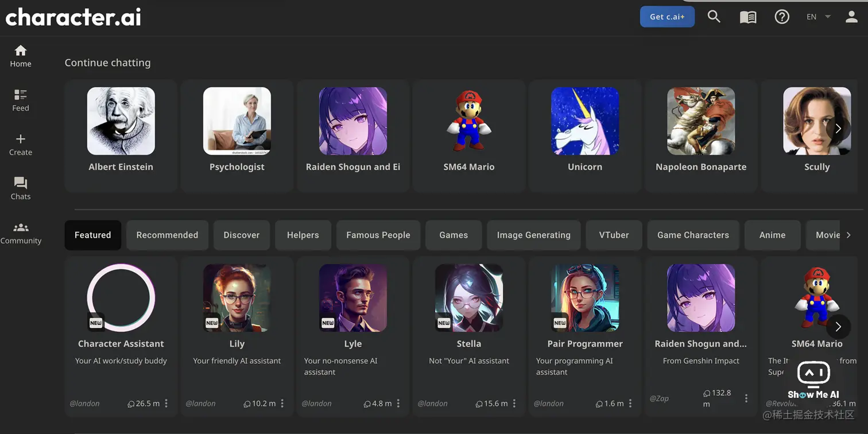This screenshot has height=434, width=868.
Task: Open the featured Lyle avatar
Action: 353,298
